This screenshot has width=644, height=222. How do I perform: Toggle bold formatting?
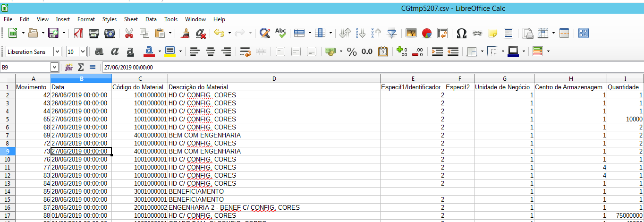99,51
